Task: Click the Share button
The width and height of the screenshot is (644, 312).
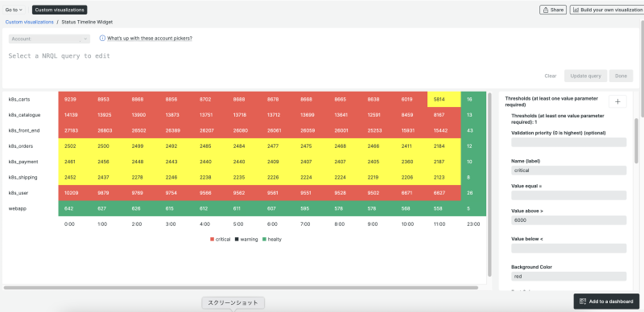Action: pyautogui.click(x=553, y=10)
